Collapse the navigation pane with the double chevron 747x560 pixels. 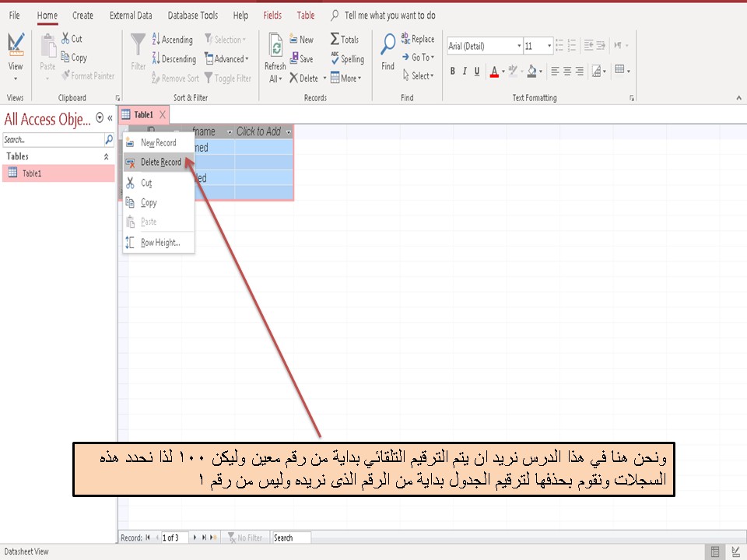coord(110,118)
